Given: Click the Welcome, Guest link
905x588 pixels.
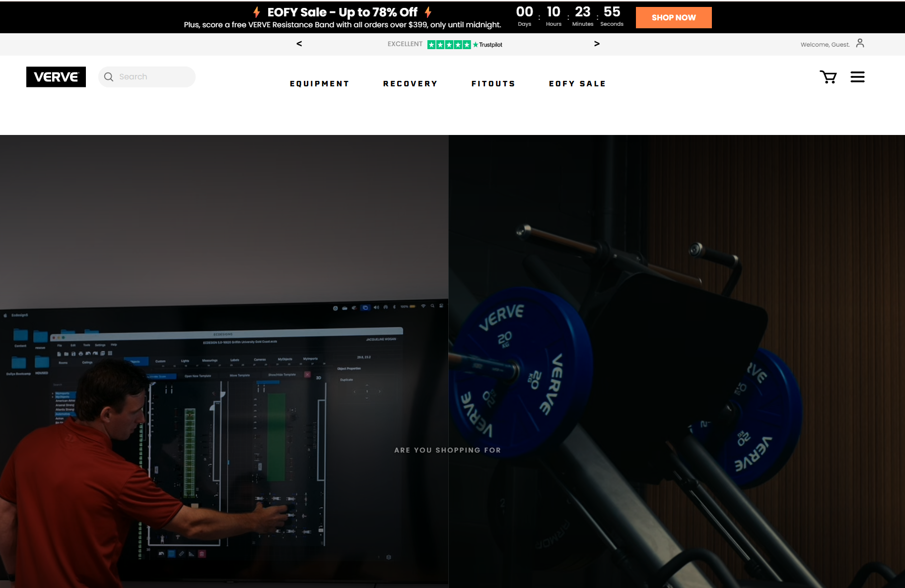Looking at the screenshot, I should point(825,45).
